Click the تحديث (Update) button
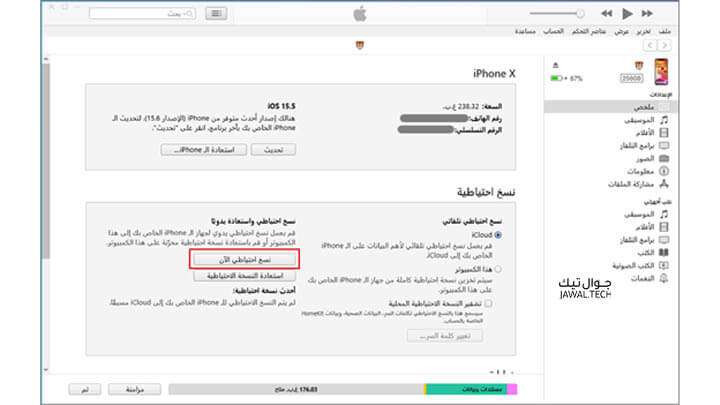The height and width of the screenshot is (405, 720). point(273,150)
